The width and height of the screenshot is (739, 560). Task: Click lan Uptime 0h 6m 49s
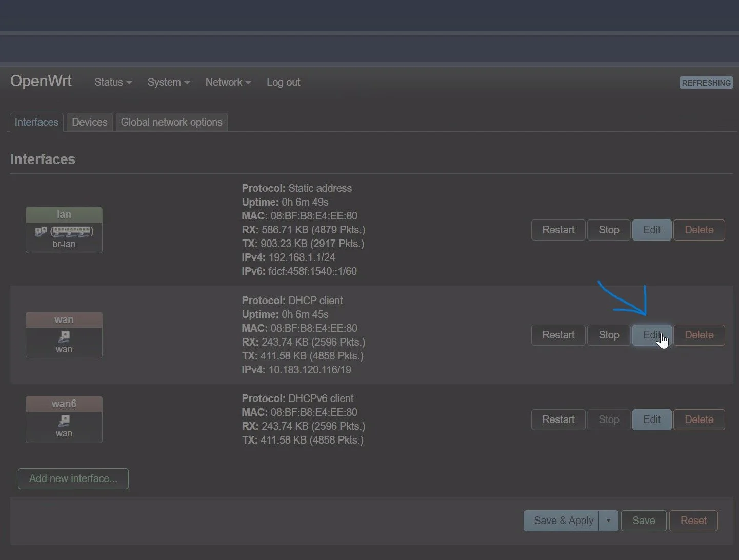[285, 202]
